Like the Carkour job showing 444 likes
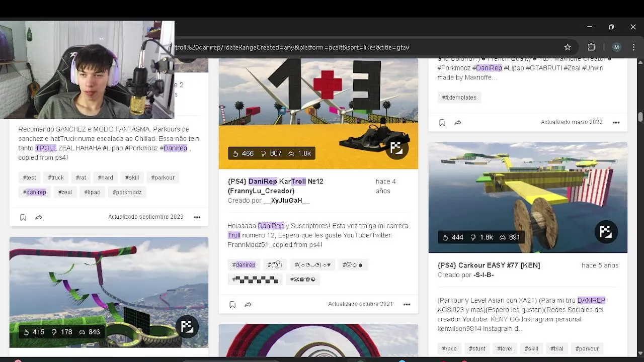The image size is (644, 362). [x=453, y=237]
